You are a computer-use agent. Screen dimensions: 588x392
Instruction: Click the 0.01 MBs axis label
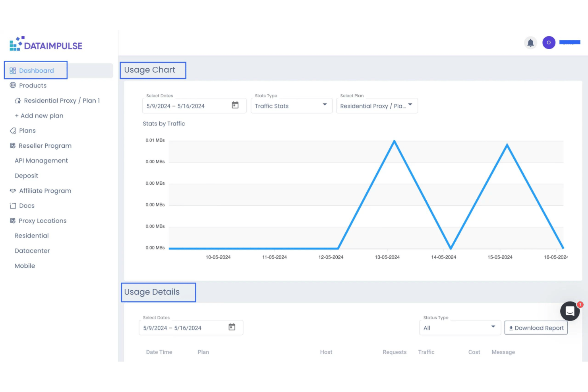pyautogui.click(x=155, y=140)
